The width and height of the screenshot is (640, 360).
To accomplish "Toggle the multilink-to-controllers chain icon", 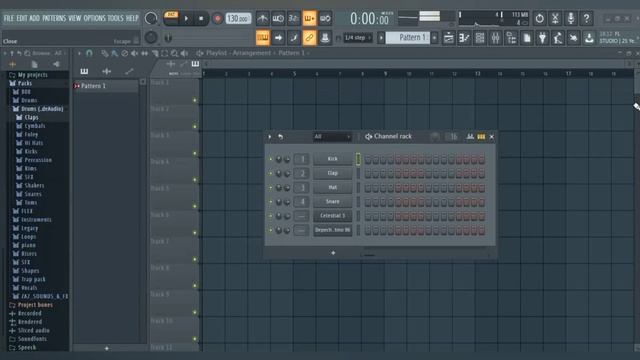I will [309, 38].
